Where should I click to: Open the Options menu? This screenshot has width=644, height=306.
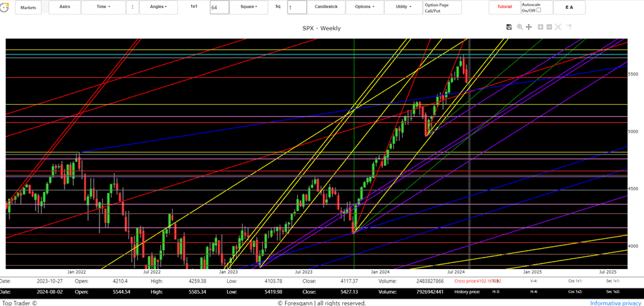pyautogui.click(x=364, y=7)
